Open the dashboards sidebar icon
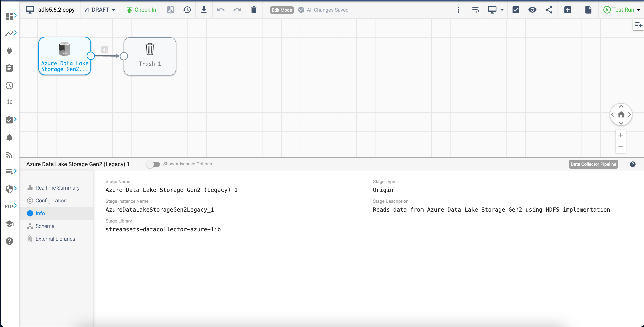 [10, 16]
